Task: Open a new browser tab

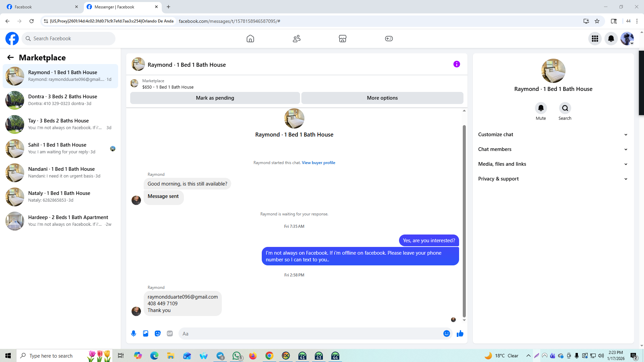Action: click(x=168, y=7)
